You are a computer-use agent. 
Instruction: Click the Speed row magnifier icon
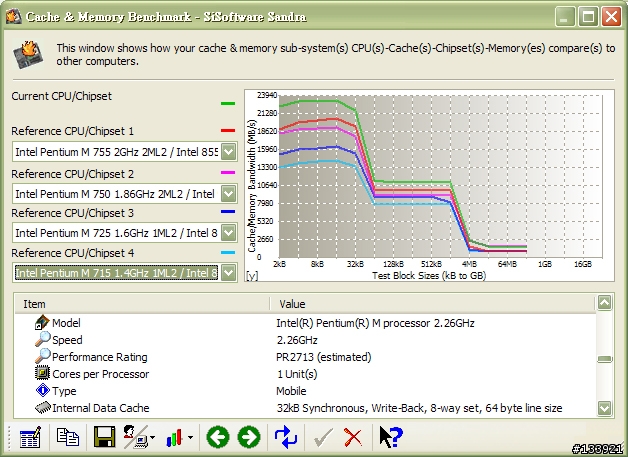[x=42, y=339]
